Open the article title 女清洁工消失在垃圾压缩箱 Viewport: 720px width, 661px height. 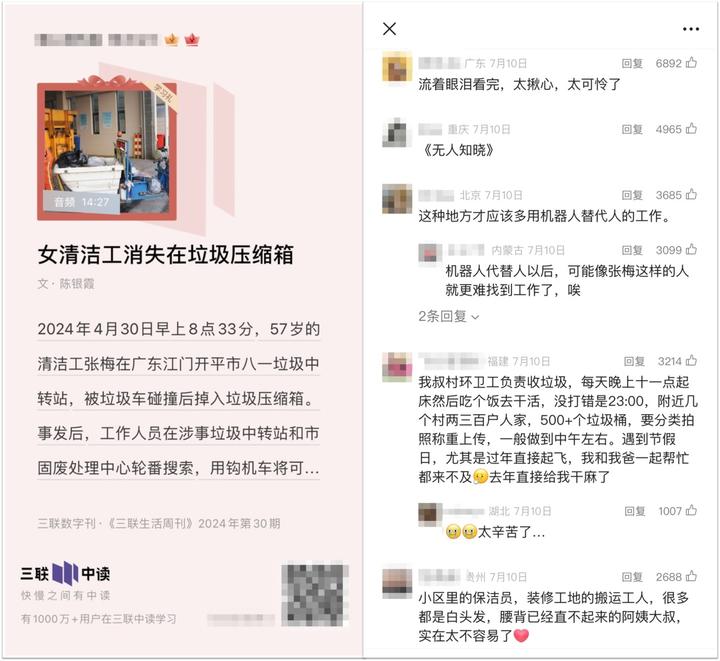click(166, 254)
